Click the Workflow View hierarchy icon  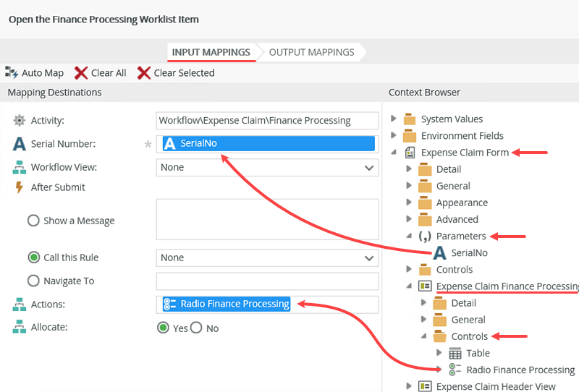(20, 167)
